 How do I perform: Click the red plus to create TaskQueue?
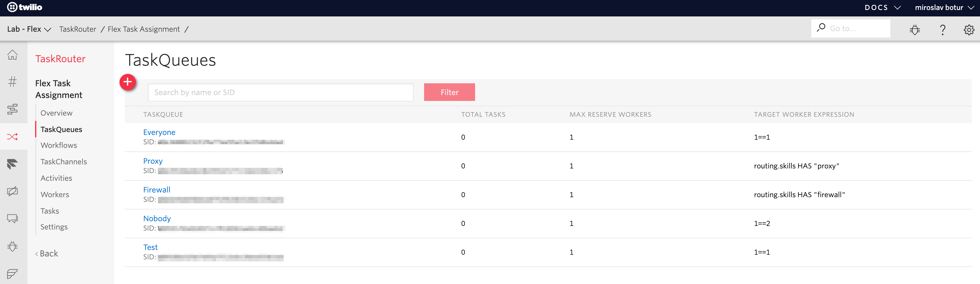(128, 82)
